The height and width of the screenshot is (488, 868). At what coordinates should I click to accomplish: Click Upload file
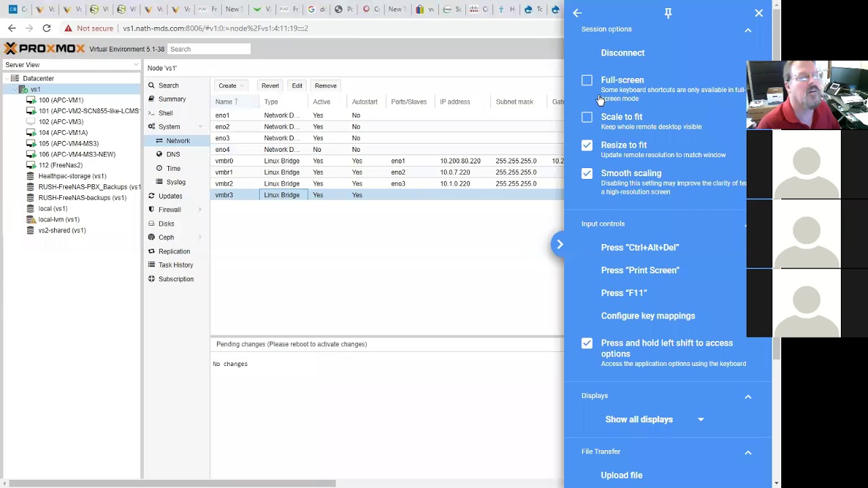pyautogui.click(x=621, y=475)
